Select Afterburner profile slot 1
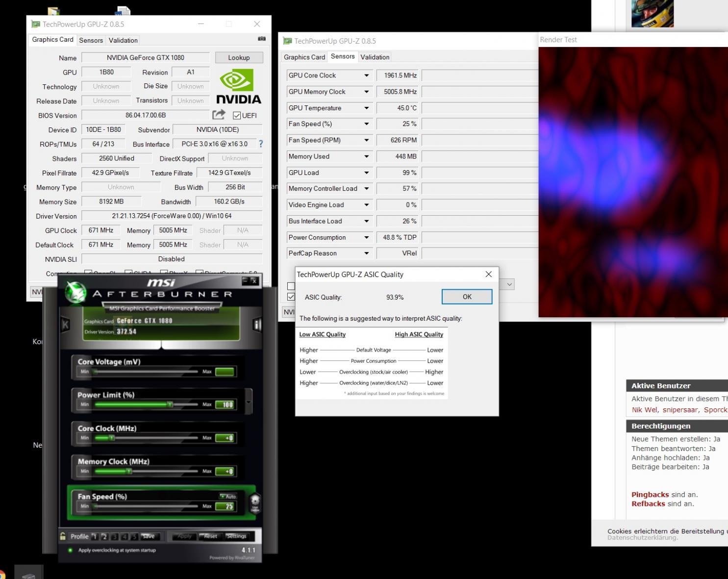 (95, 536)
